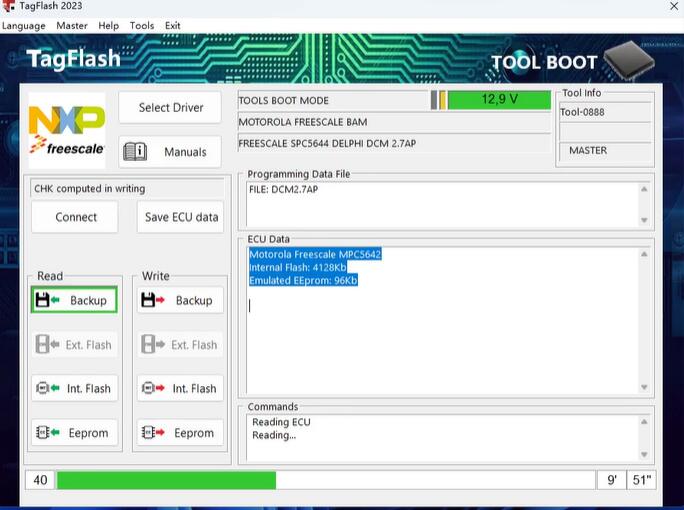The height and width of the screenshot is (510, 684).
Task: Click scroll up arrow in ECU Data box
Action: pyautogui.click(x=644, y=254)
